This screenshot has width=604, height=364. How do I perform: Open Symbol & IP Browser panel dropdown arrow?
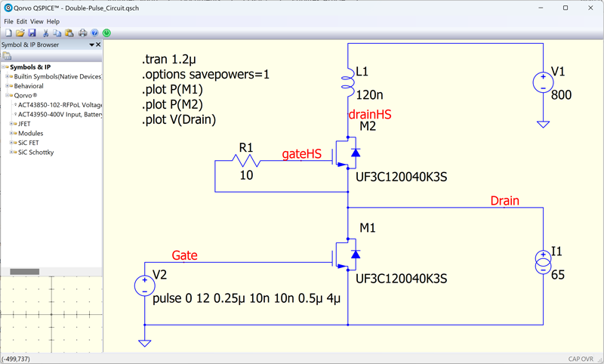pyautogui.click(x=91, y=45)
